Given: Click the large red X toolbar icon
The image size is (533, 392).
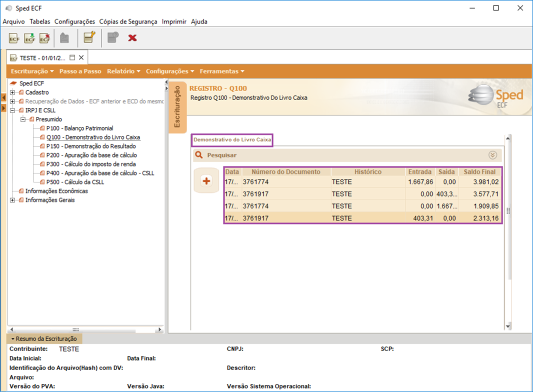Looking at the screenshot, I should 132,37.
